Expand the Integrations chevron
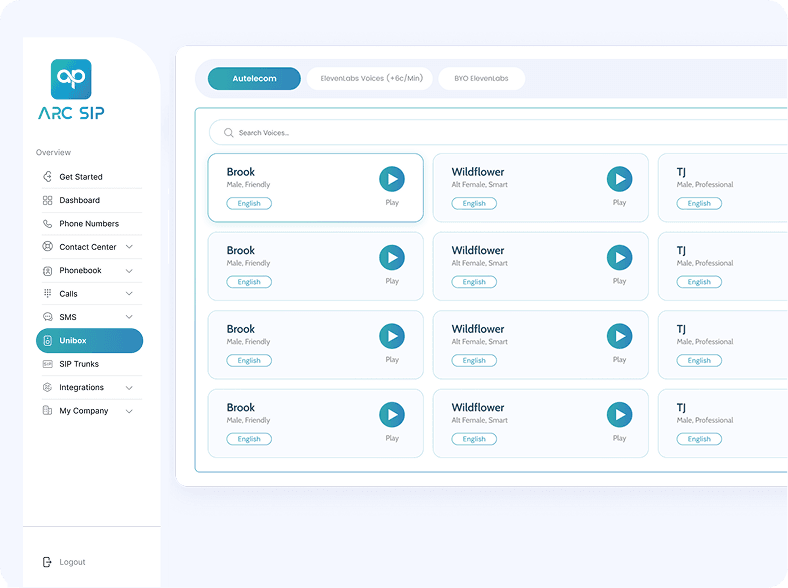 (x=129, y=387)
